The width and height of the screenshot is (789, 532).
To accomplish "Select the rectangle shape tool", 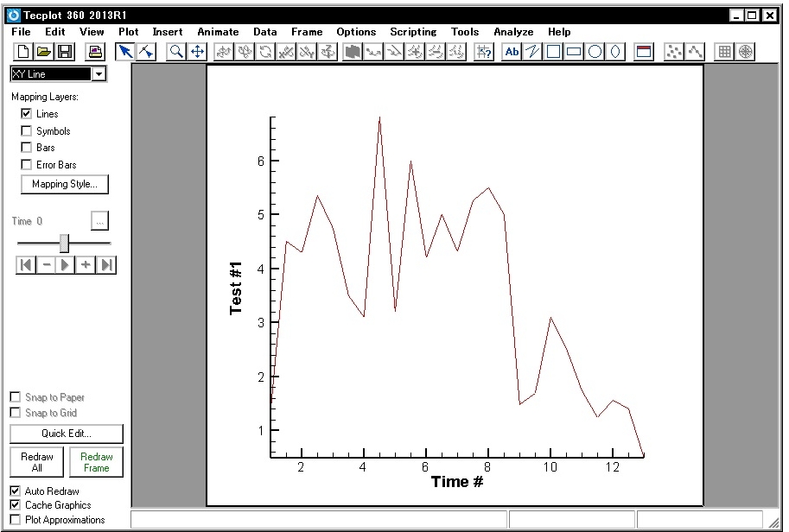I will (574, 51).
